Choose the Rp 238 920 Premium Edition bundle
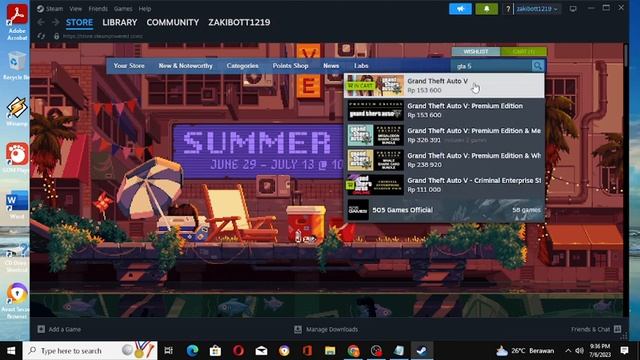Image resolution: width=640 pixels, height=360 pixels. coord(444,160)
